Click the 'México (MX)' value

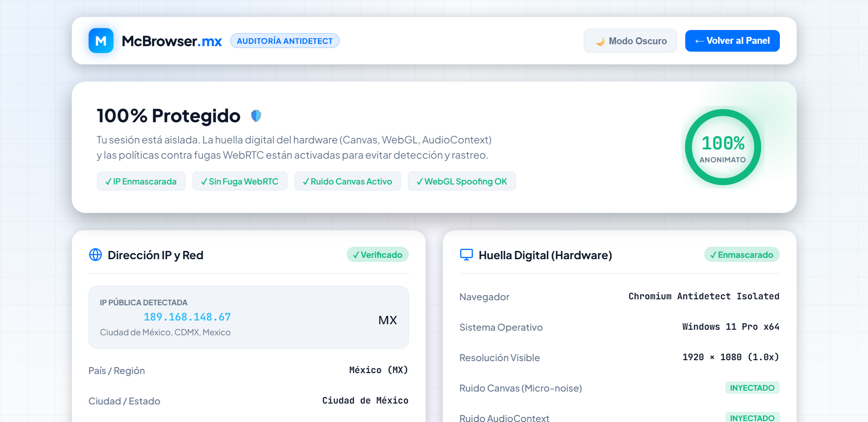378,370
